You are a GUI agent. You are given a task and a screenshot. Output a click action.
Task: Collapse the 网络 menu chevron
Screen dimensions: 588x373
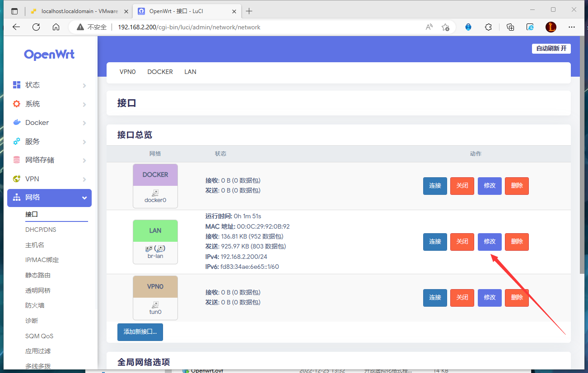pos(84,198)
